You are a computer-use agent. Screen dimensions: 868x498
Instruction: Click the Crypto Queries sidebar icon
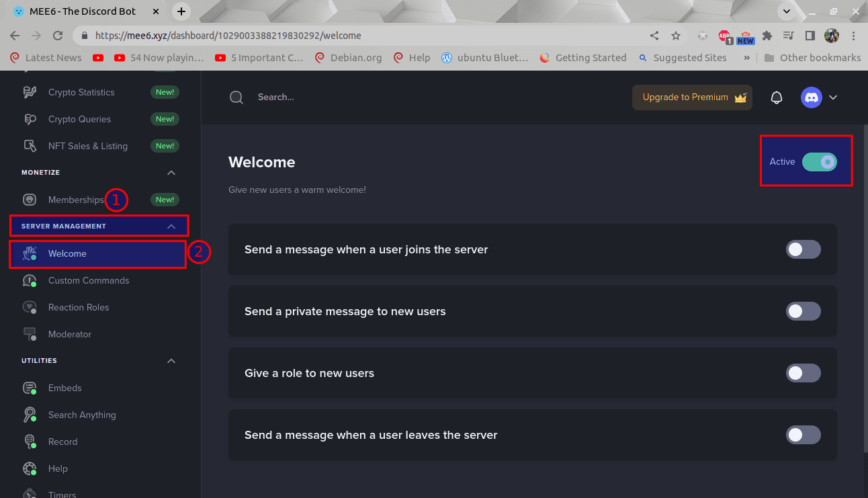(30, 119)
